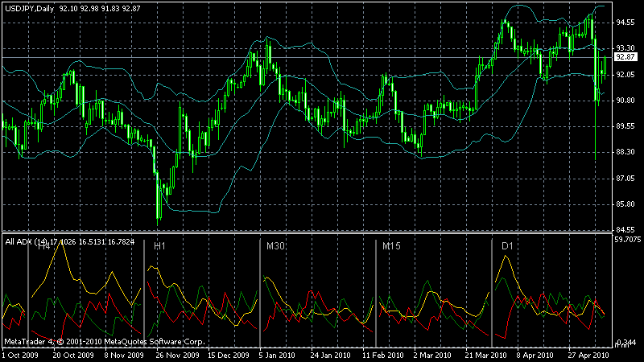Click the 87.05 price axis label
This screenshot has height=362, width=644.
(625, 178)
